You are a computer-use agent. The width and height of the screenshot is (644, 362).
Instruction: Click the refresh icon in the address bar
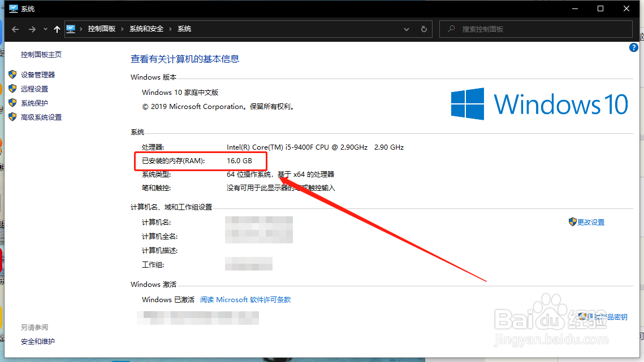423,29
